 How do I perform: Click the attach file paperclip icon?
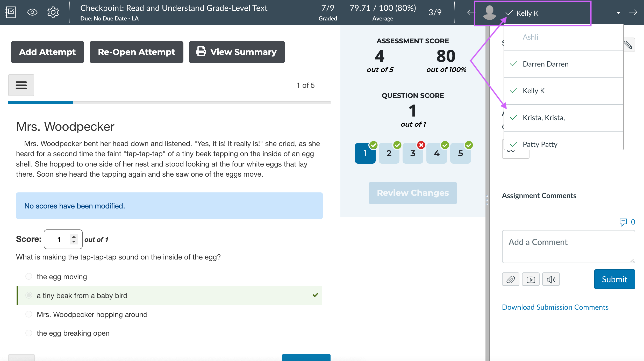point(510,279)
